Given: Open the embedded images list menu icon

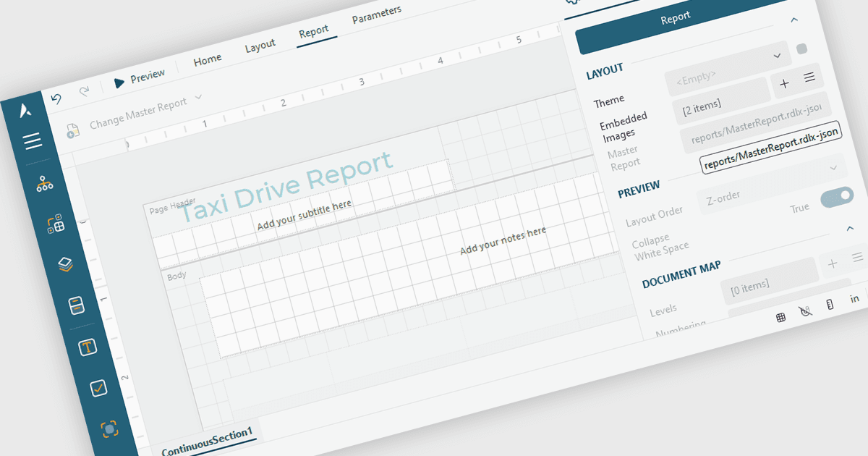Looking at the screenshot, I should tap(809, 77).
